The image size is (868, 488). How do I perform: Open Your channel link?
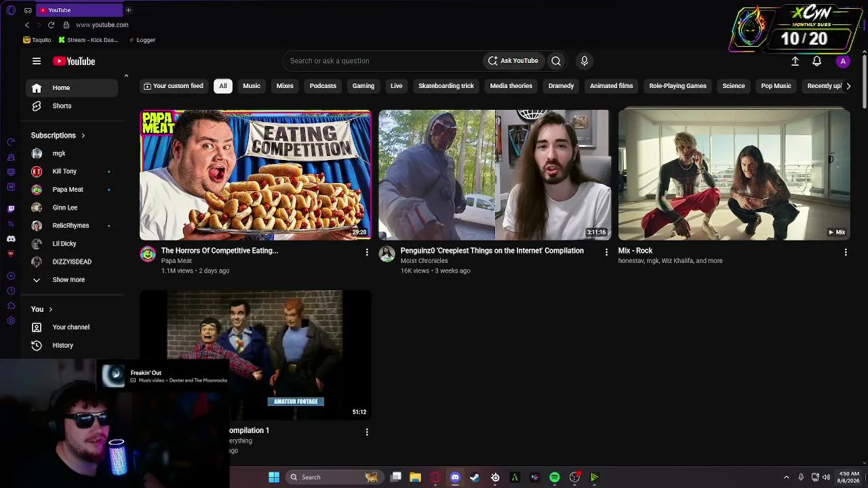click(72, 327)
